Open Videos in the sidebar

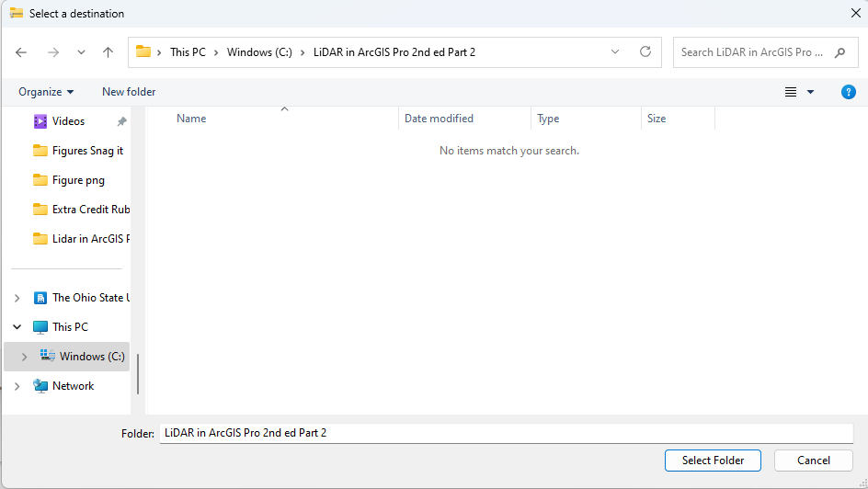tap(68, 121)
